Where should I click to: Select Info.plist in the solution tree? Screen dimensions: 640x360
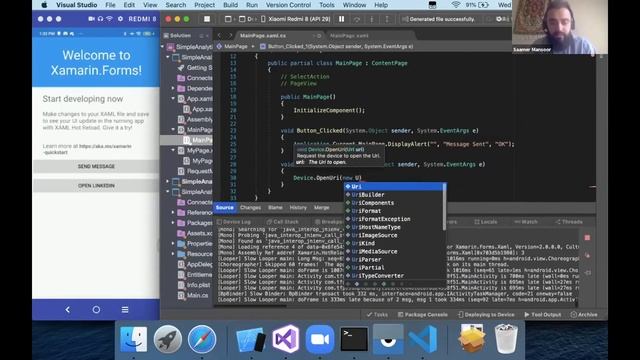pos(194,285)
